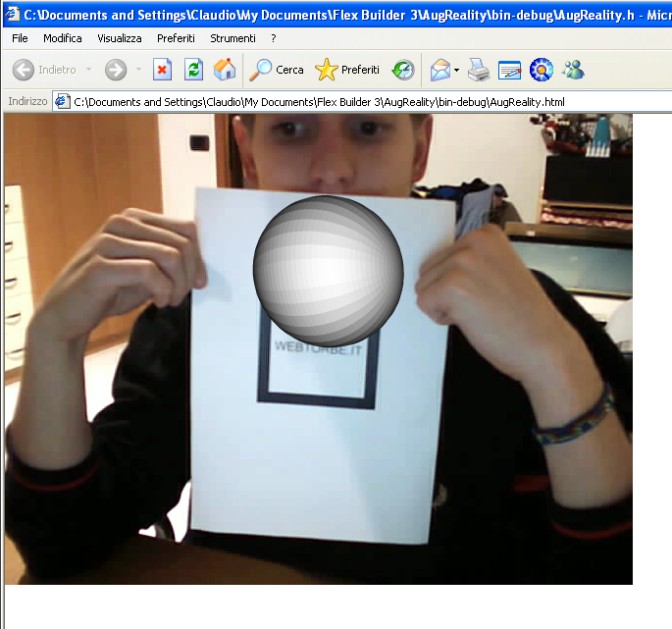The height and width of the screenshot is (629, 672).
Task: Open the Messenger people icon
Action: (574, 70)
